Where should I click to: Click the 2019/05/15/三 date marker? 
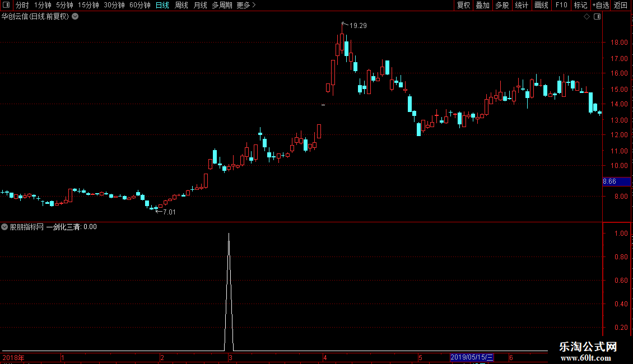472,357
